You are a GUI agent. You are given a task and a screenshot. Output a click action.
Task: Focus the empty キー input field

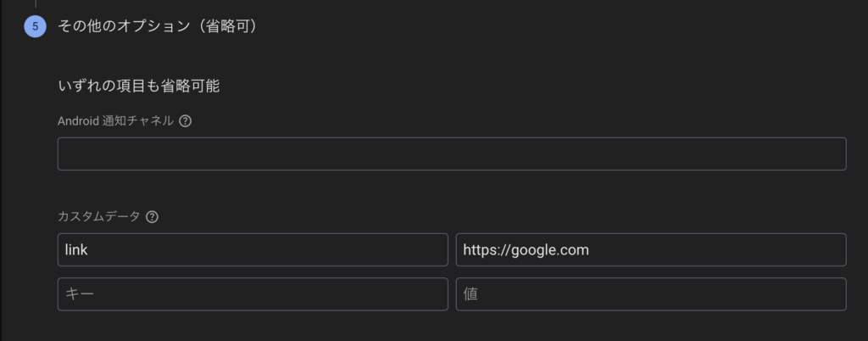(253, 293)
